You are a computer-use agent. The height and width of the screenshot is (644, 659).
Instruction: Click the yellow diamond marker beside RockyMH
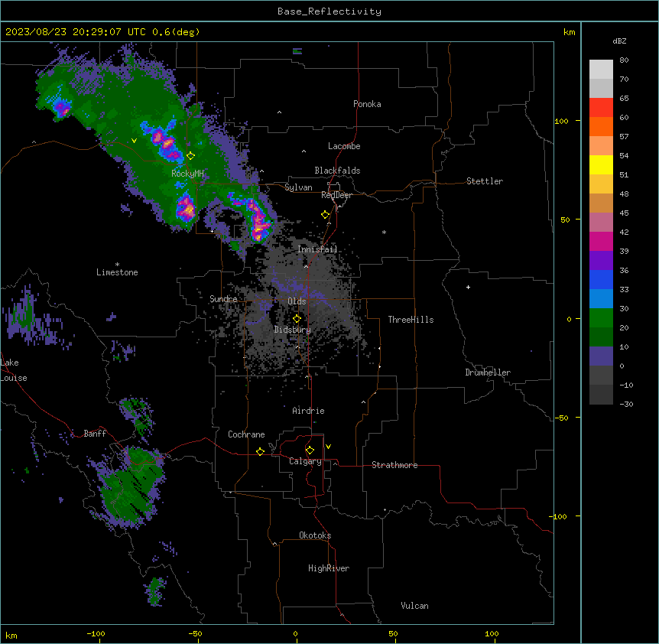click(191, 156)
